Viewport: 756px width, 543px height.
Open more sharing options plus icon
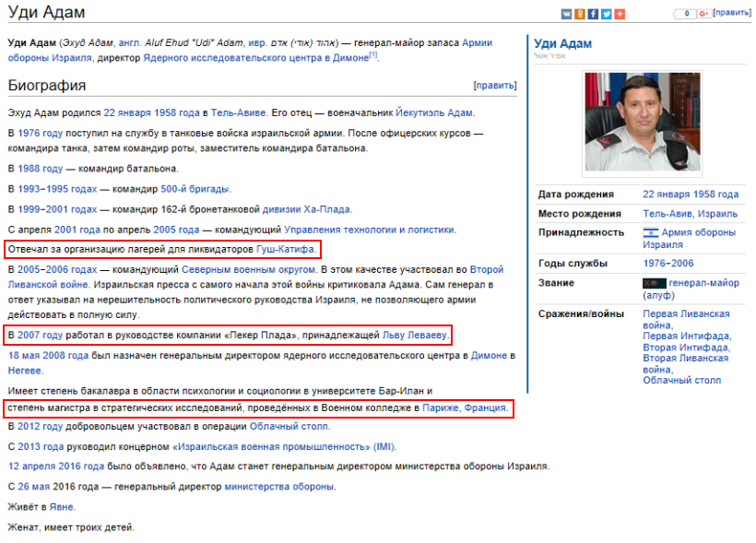pyautogui.click(x=620, y=14)
